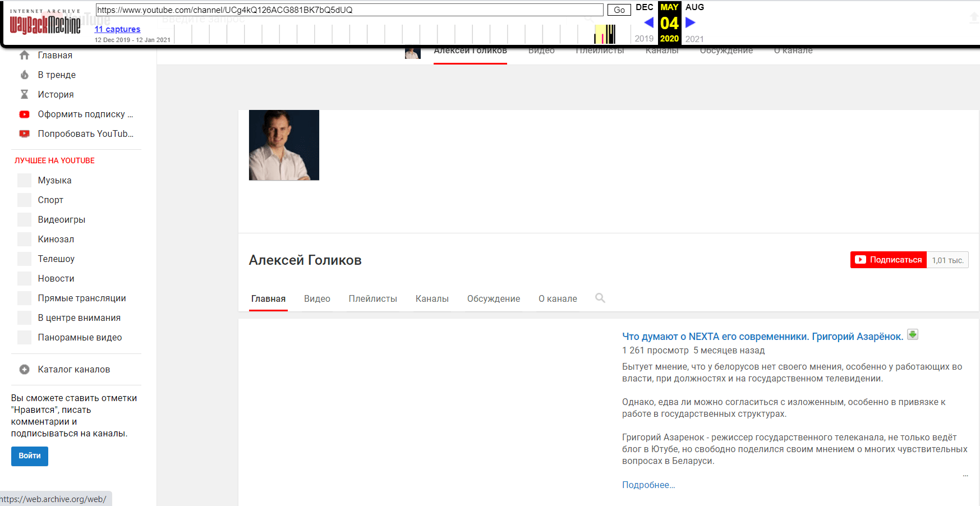Click the search magnifier in channel tabs
This screenshot has height=506, width=980.
600,298
